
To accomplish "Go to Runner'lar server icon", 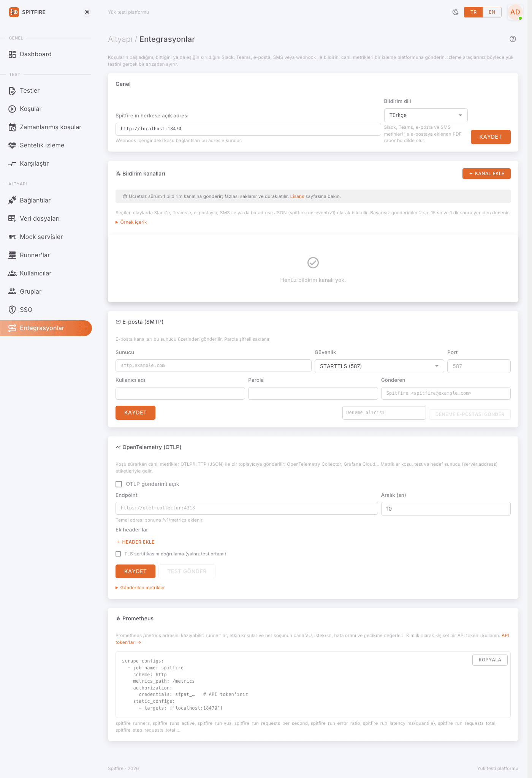I will [12, 255].
